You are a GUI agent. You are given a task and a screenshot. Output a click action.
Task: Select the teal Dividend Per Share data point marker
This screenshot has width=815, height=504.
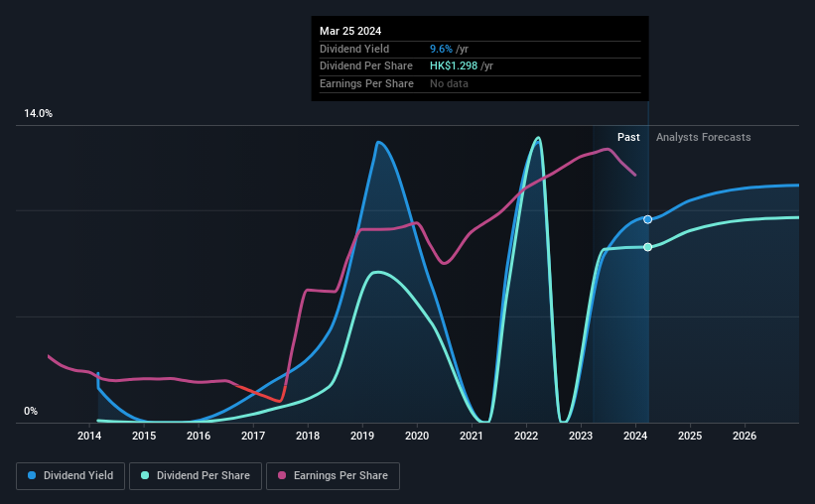click(647, 247)
